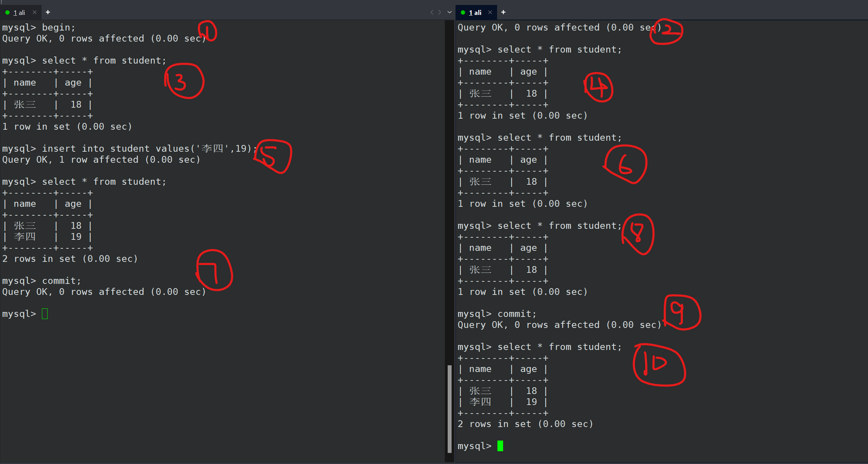Click '2 rows in set' in right terminal
Image resolution: width=868 pixels, height=464 pixels.
[x=495, y=424]
